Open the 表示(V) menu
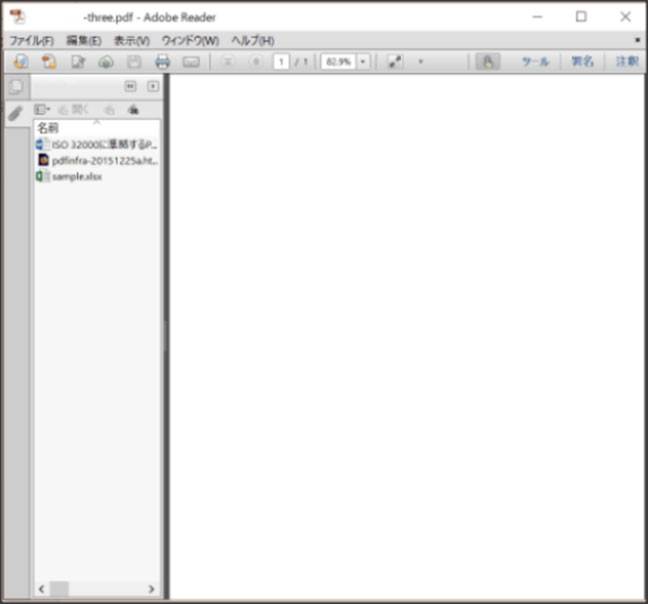This screenshot has width=648, height=604. [132, 40]
